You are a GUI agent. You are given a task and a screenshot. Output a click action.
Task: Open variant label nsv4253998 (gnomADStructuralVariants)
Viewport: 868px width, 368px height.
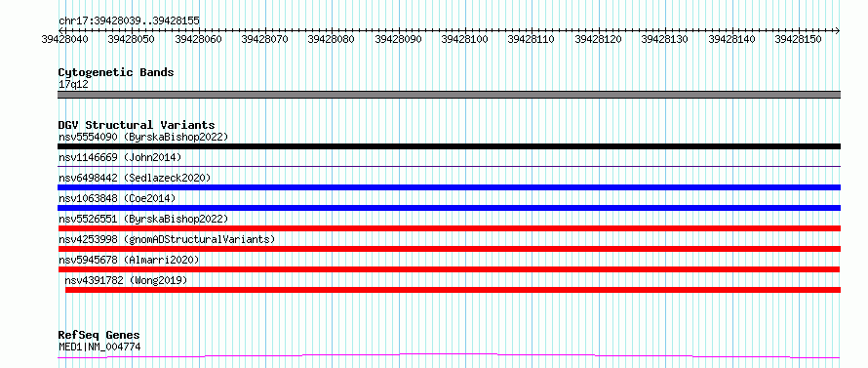167,239
